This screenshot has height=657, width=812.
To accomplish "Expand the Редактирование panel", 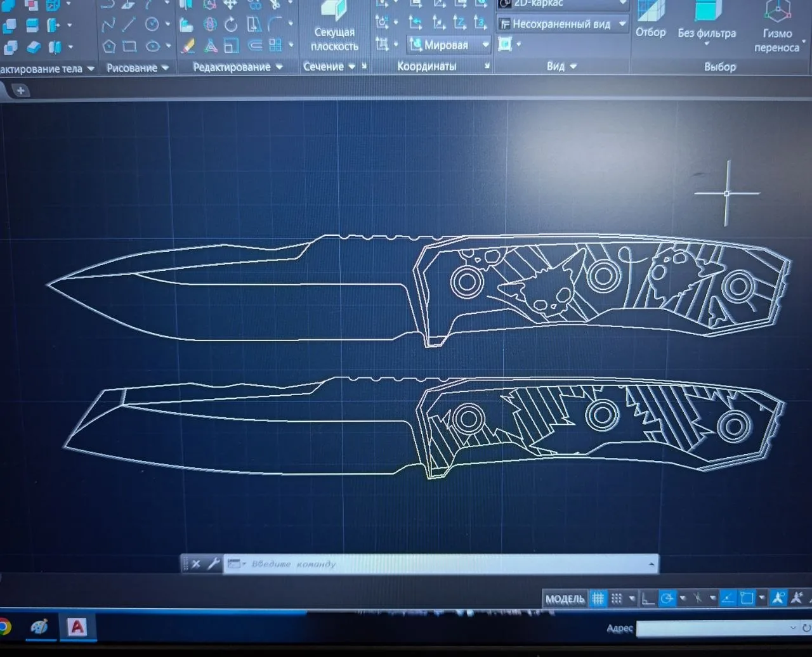I will [238, 67].
